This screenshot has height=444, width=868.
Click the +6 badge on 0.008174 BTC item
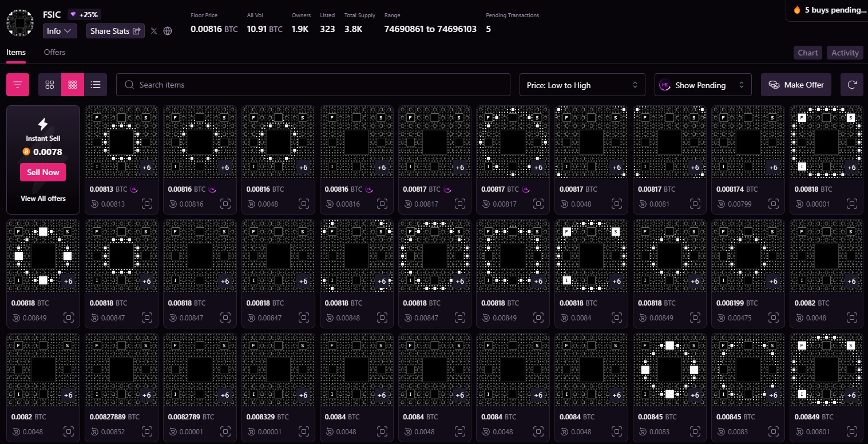click(773, 167)
